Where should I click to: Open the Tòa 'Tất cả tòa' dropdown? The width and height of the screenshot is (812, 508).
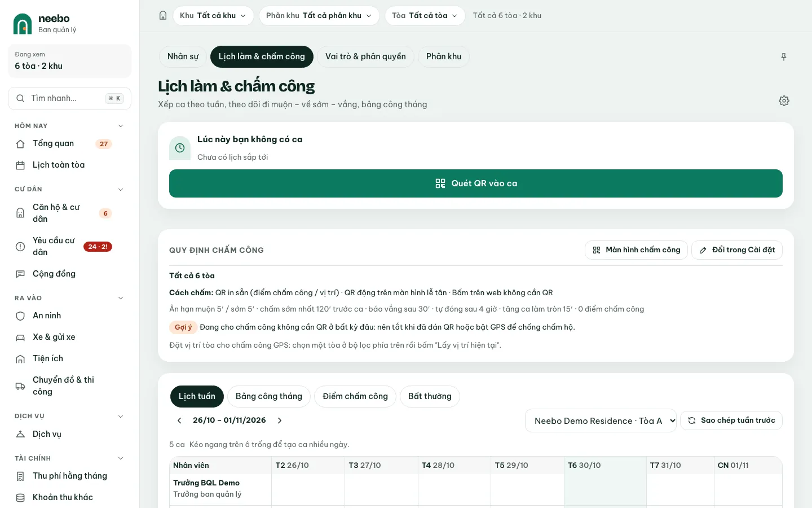425,16
